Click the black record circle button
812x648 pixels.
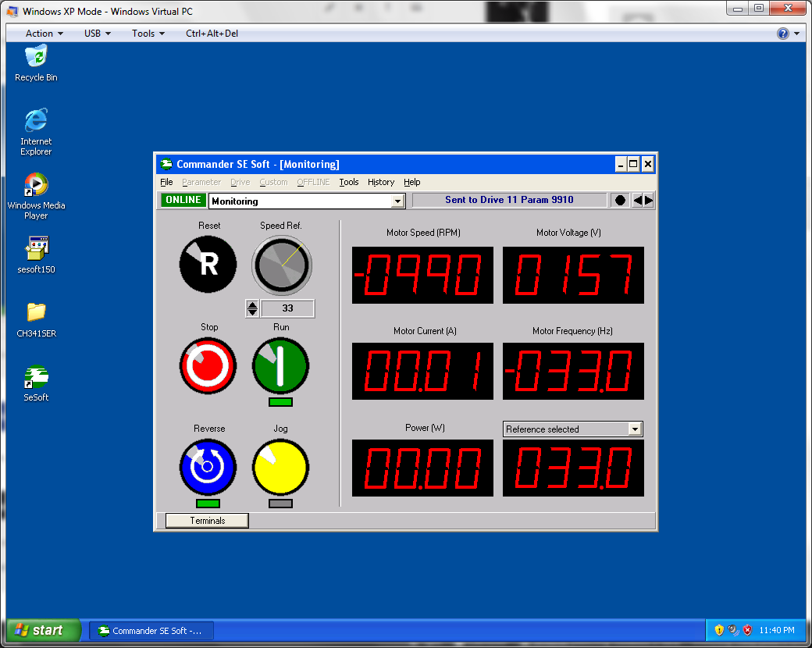coord(620,200)
